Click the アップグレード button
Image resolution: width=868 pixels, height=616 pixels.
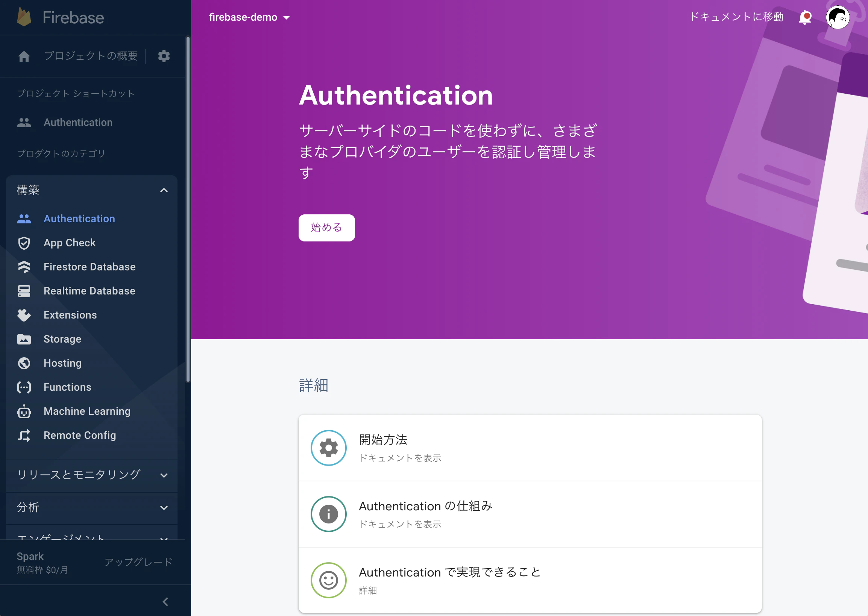[138, 562]
